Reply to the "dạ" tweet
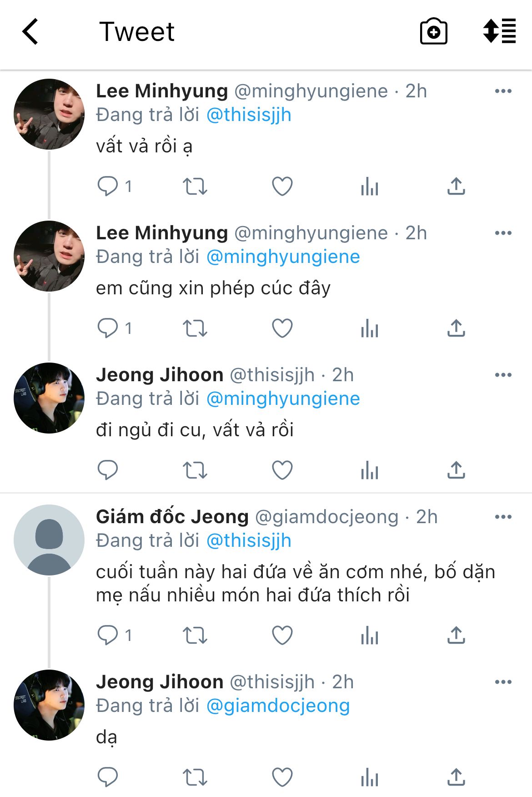This screenshot has height=797, width=532. pos(108,777)
